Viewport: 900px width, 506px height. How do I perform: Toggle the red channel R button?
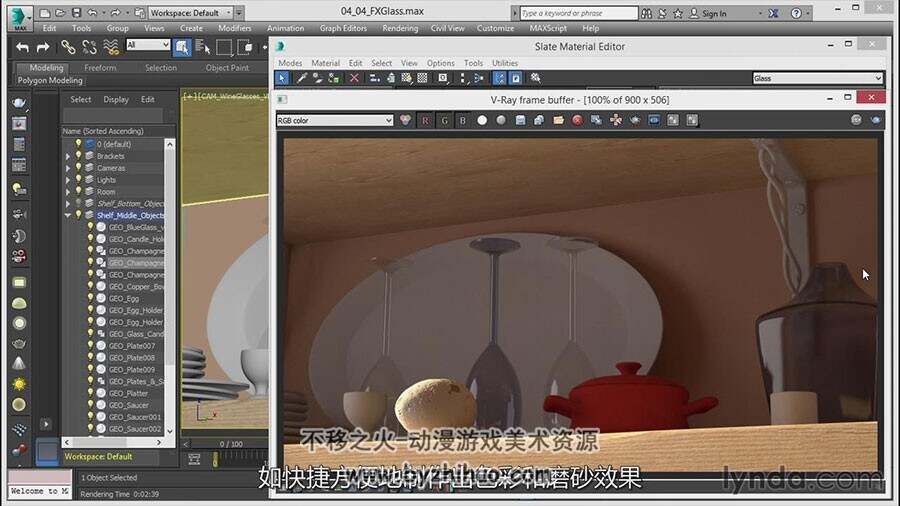(x=425, y=120)
